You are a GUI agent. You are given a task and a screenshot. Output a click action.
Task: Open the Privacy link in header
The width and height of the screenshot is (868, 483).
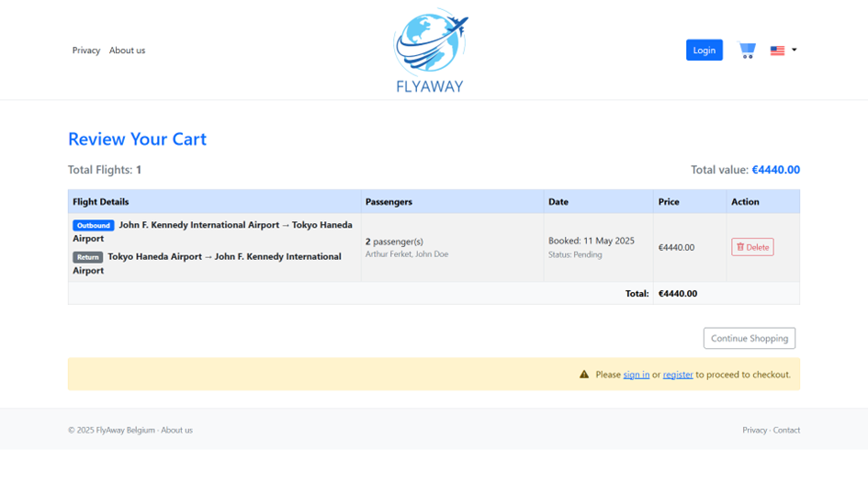[x=85, y=51]
